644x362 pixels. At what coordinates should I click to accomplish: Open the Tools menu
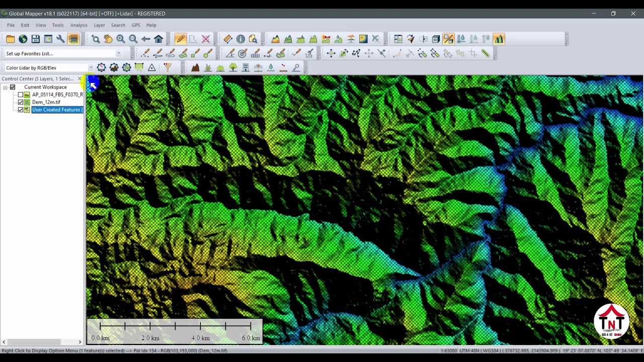point(58,25)
